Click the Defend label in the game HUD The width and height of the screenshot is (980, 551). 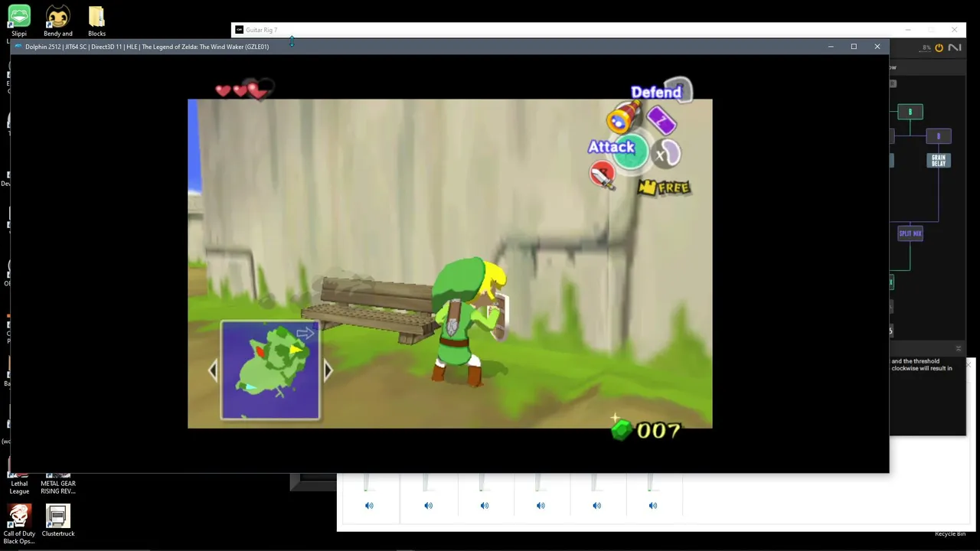[x=656, y=93]
